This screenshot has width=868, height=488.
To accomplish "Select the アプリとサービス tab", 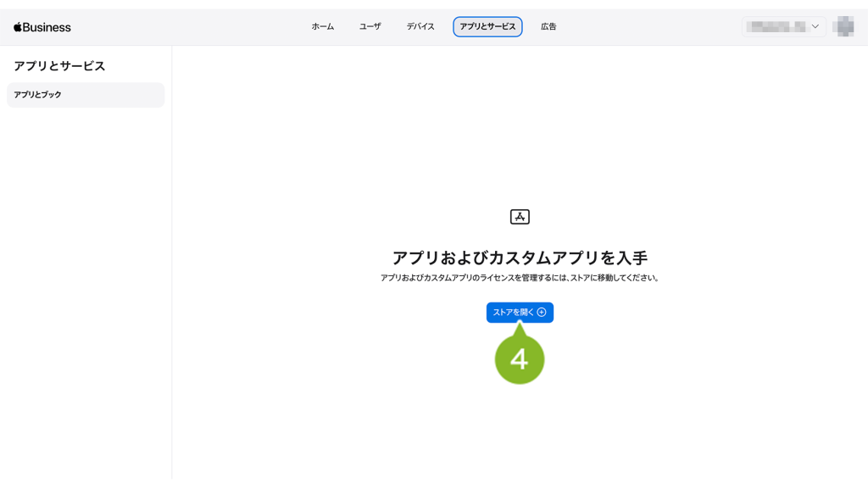I will 487,26.
